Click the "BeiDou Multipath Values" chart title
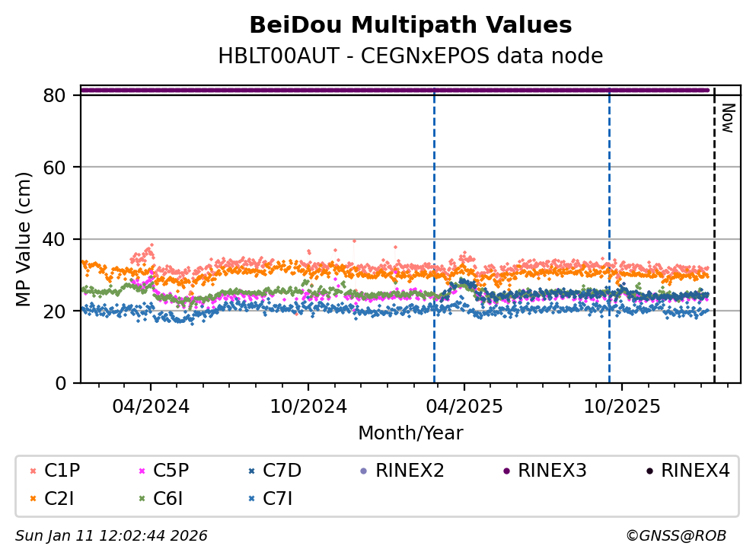Image resolution: width=756 pixels, height=559 pixels. [410, 25]
